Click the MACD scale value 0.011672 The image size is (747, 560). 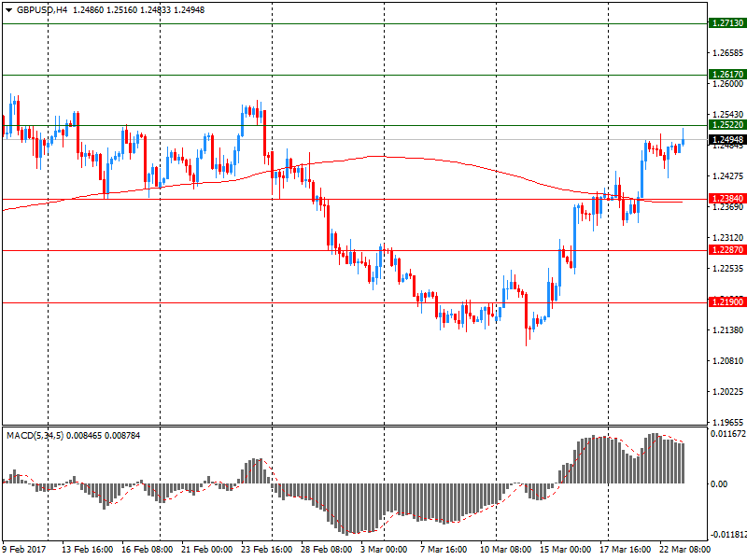pyautogui.click(x=728, y=434)
